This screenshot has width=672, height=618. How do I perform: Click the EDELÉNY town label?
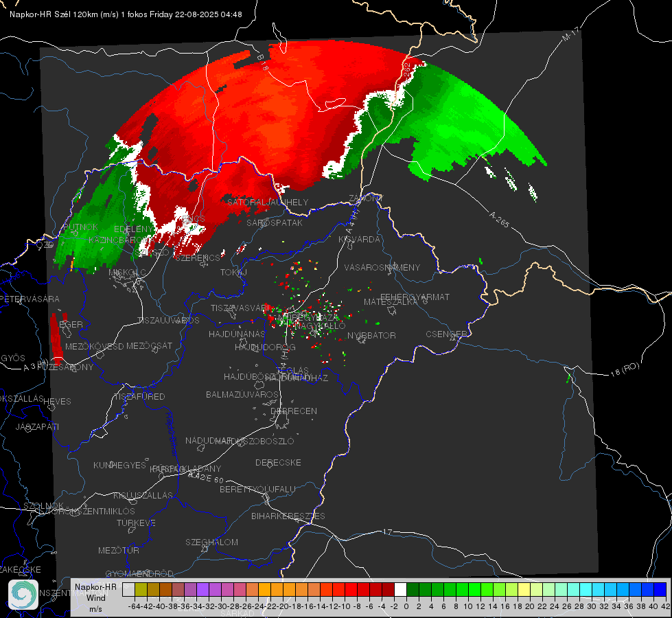click(x=133, y=229)
